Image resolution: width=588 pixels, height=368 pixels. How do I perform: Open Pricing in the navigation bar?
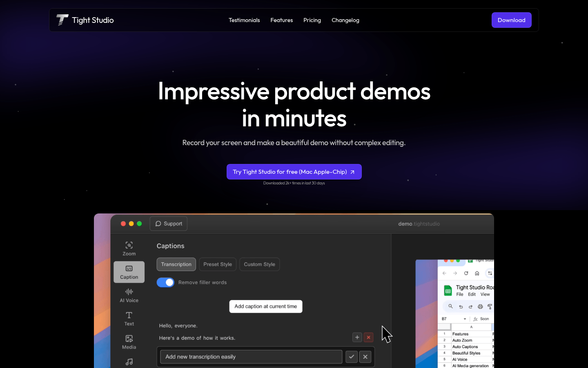(312, 20)
